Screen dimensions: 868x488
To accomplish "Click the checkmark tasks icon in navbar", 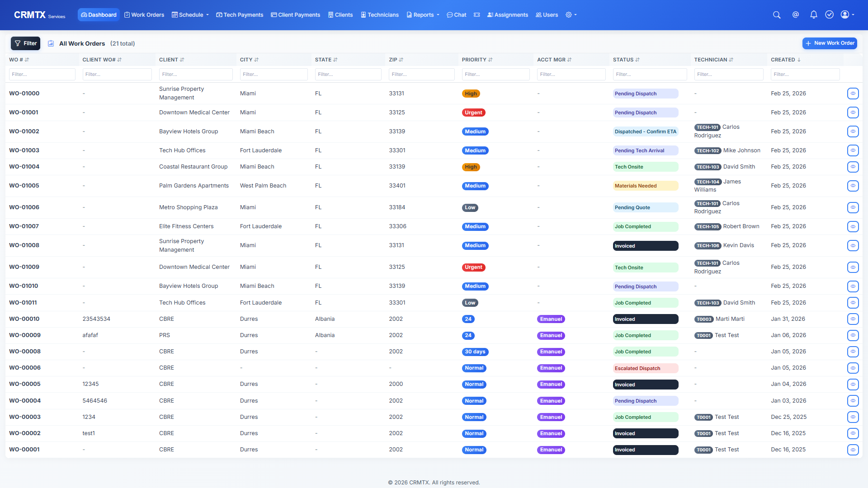I will pos(829,15).
